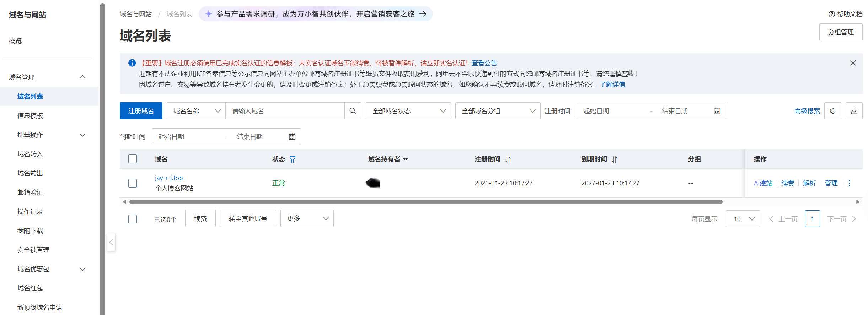This screenshot has width=868, height=315.
Task: Click the download export icon
Action: pos(854,111)
